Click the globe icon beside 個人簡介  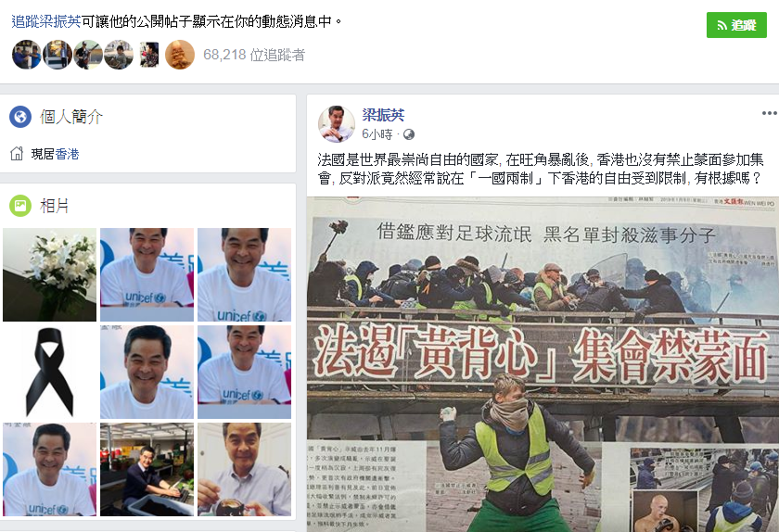20,117
